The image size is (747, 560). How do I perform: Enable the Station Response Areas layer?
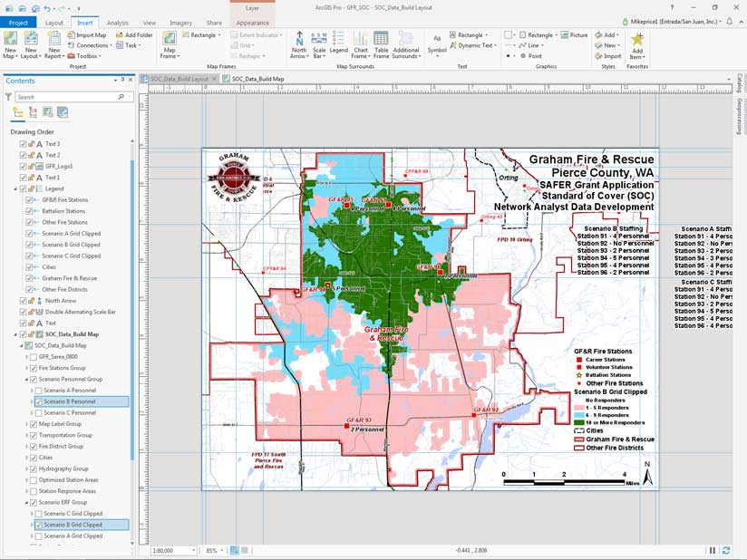[34, 491]
